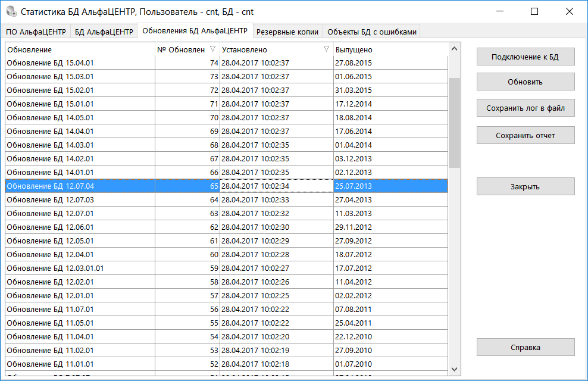Click the Обновление column header
Image resolution: width=588 pixels, height=381 pixels.
(80, 49)
